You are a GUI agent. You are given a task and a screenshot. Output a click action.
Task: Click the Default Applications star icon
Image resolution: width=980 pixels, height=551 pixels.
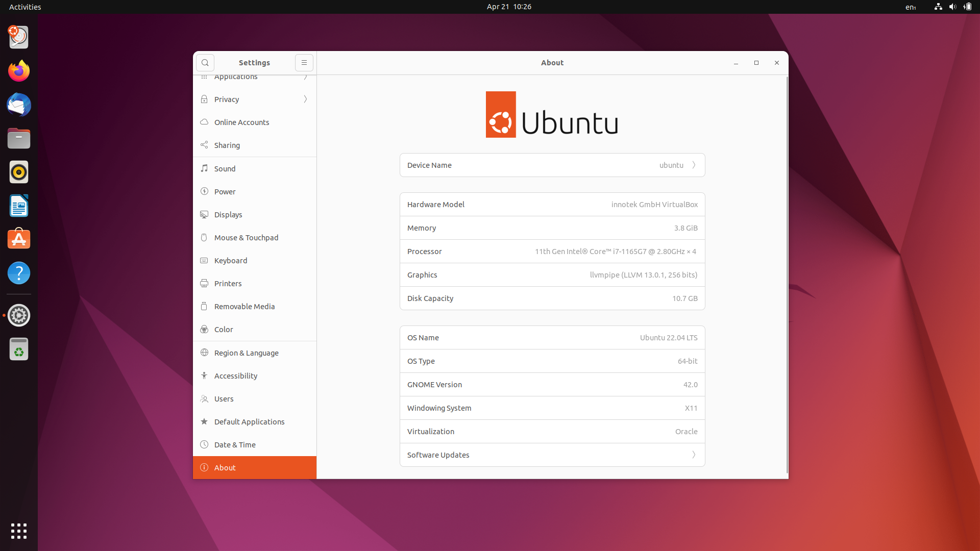(204, 421)
